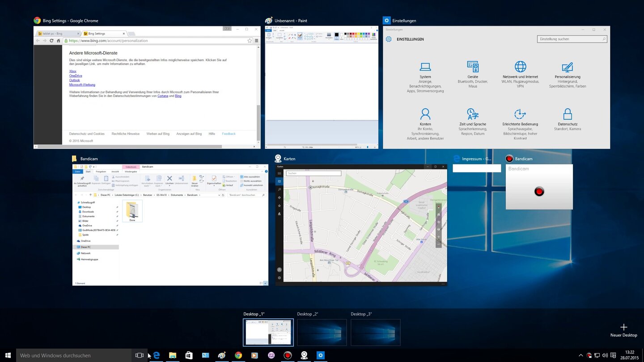
Task: Open Google Chrome from the taskbar
Action: [x=238, y=355]
